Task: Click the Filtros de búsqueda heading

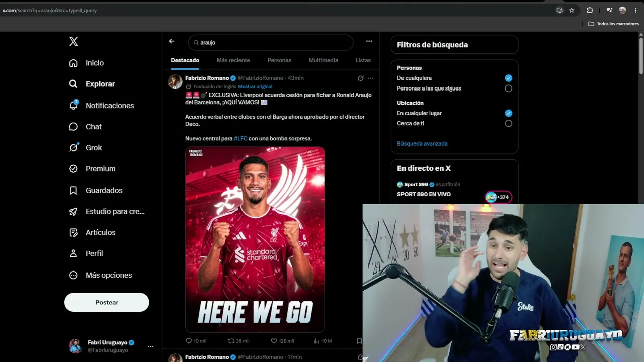Action: [x=432, y=45]
